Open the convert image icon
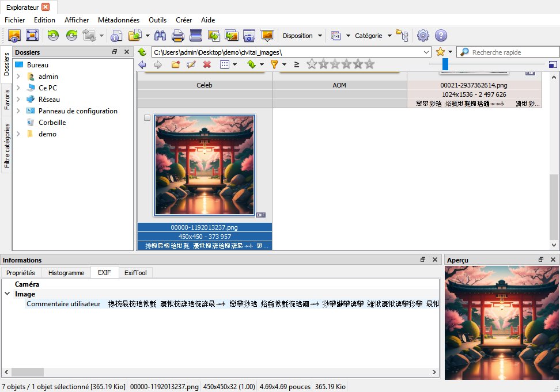The height and width of the screenshot is (392, 560). pos(214,35)
